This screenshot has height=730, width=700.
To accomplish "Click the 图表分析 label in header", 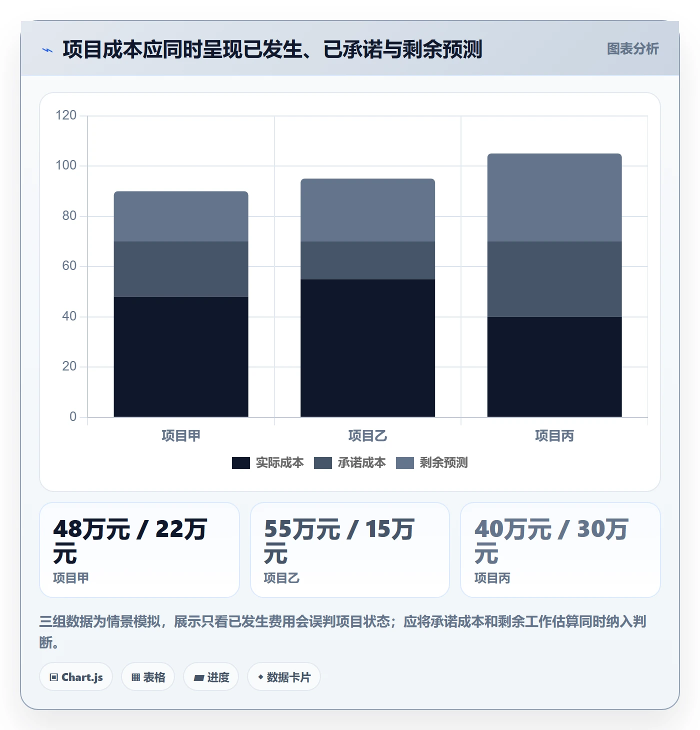I will coord(632,49).
